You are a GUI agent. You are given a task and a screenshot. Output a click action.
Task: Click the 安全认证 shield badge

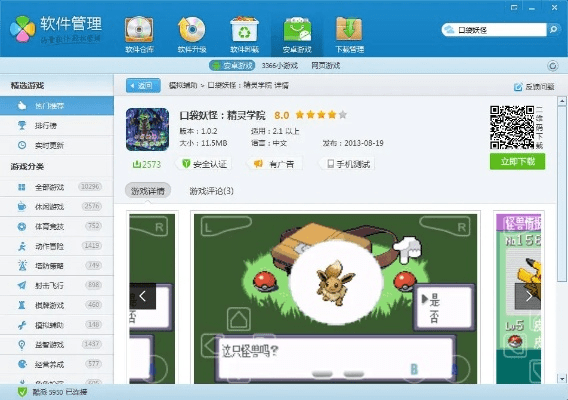coord(205,164)
